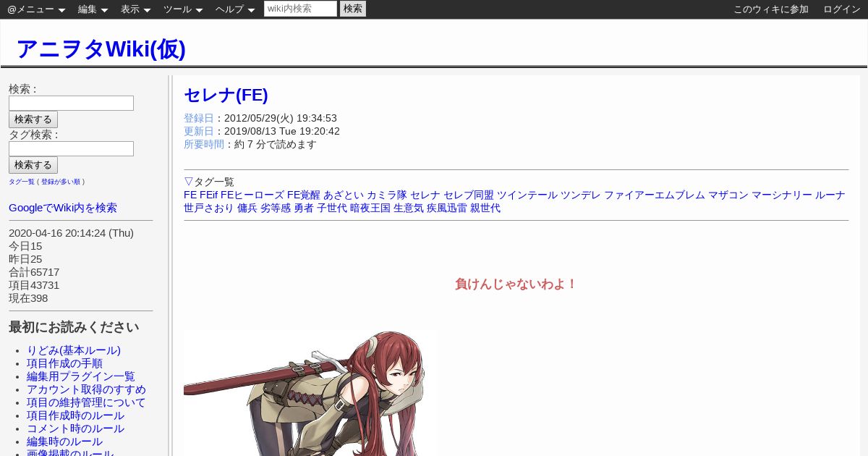The image size is (868, 456).
Task: Expand the 編集 menu
Action: coord(93,9)
